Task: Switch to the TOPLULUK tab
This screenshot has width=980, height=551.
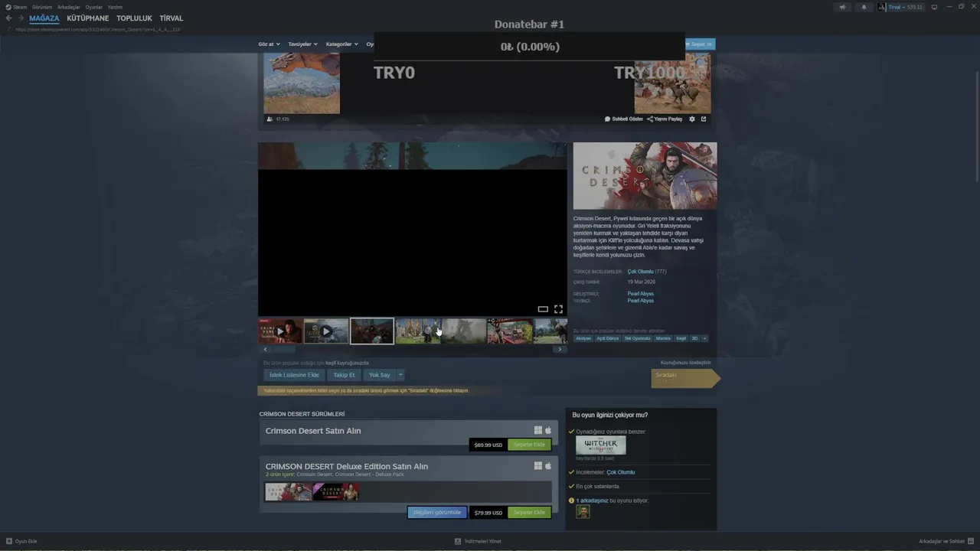Action: pos(134,18)
